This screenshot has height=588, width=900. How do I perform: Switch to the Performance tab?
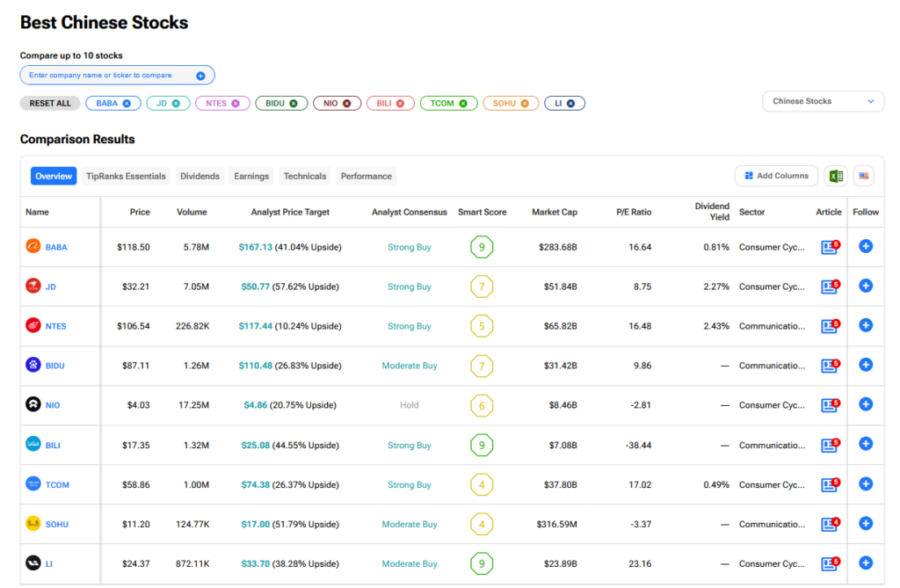coord(367,177)
